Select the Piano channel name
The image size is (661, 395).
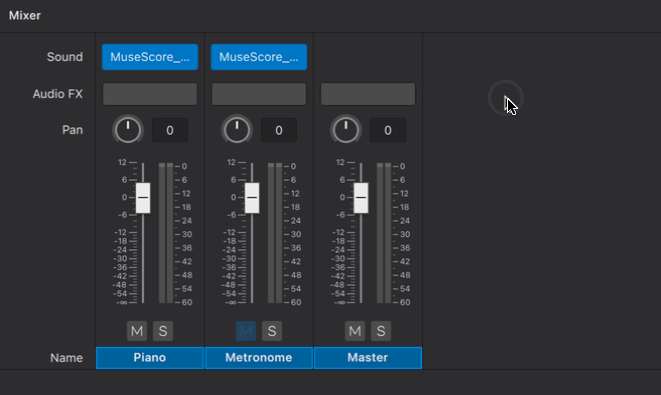pyautogui.click(x=150, y=358)
